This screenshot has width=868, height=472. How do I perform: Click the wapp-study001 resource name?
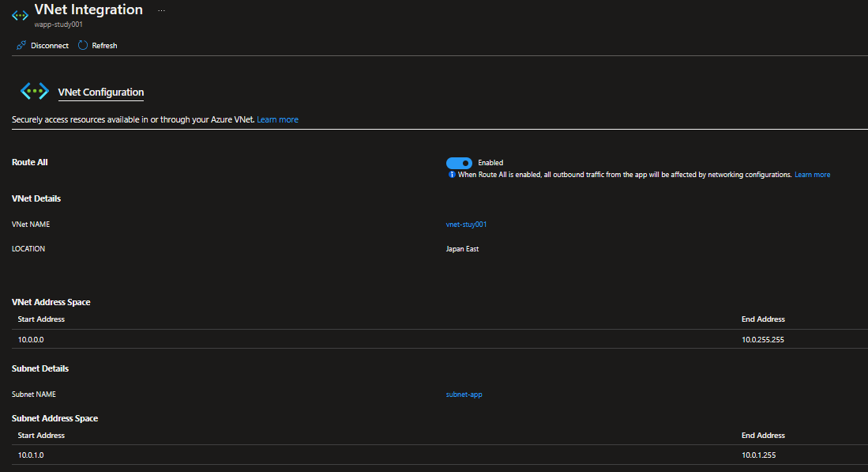point(58,25)
